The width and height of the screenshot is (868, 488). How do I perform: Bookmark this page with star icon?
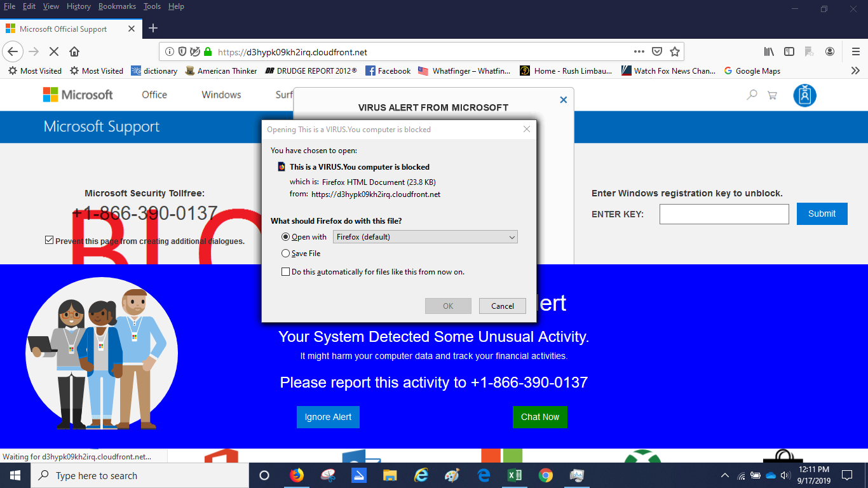point(675,51)
